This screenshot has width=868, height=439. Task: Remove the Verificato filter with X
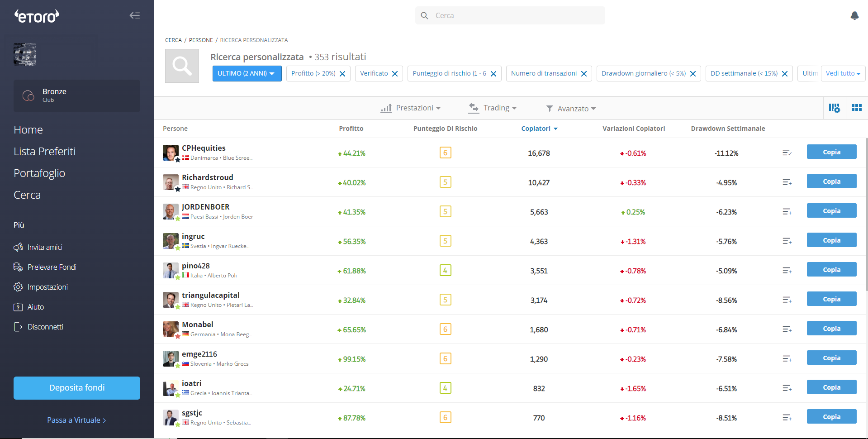click(395, 74)
